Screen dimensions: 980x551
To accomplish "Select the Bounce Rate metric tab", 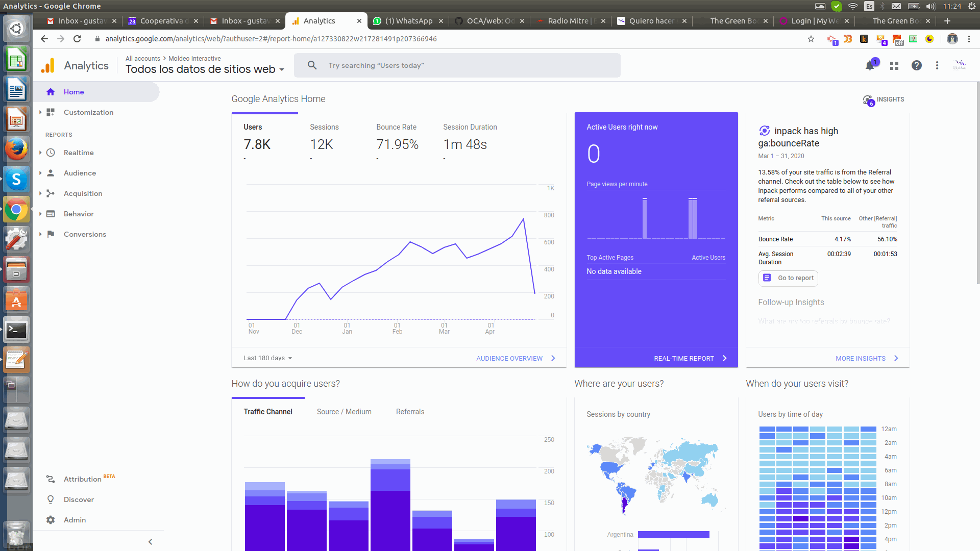I will 398,138.
